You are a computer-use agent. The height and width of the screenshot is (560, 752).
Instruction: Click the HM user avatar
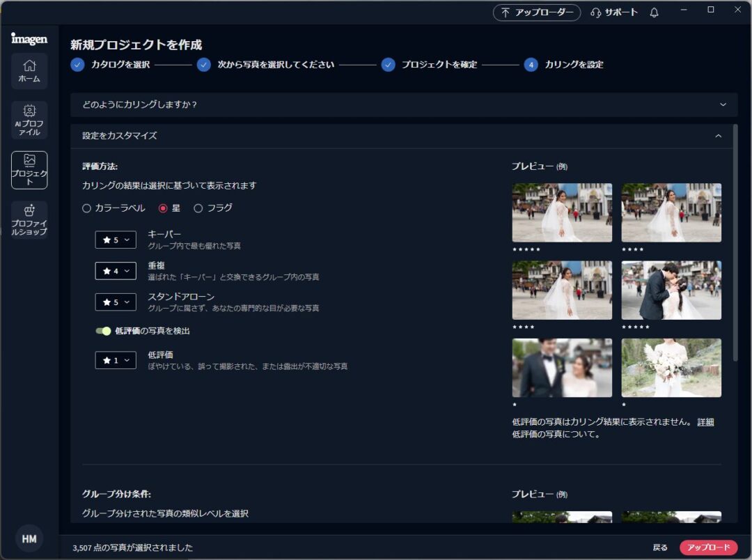pos(29,538)
